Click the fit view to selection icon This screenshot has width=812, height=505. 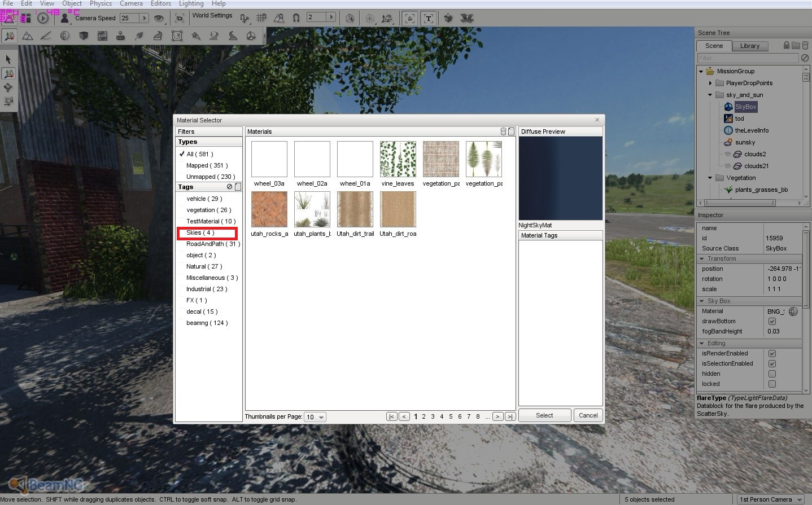[x=179, y=18]
